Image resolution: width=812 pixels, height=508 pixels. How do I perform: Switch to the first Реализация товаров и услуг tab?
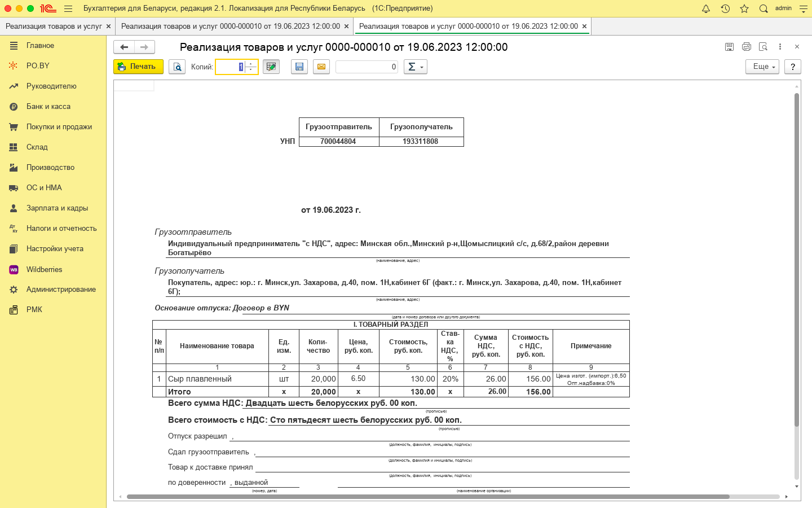tap(54, 26)
